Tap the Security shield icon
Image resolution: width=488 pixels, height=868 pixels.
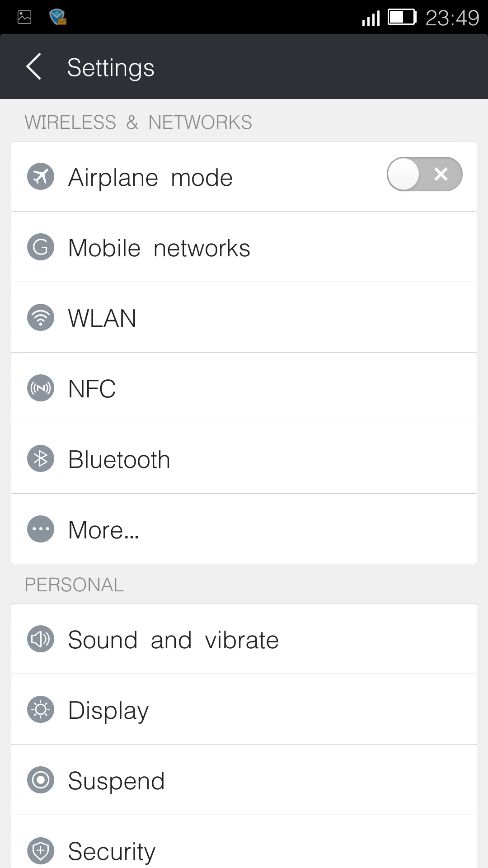click(x=41, y=850)
